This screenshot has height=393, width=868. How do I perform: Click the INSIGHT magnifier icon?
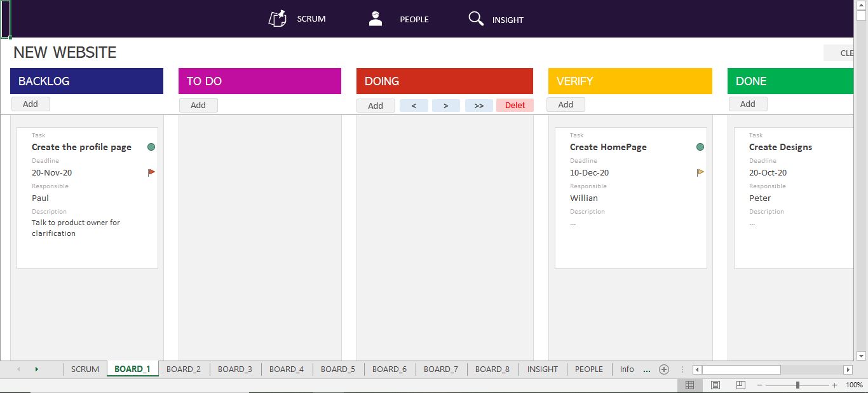coord(476,18)
